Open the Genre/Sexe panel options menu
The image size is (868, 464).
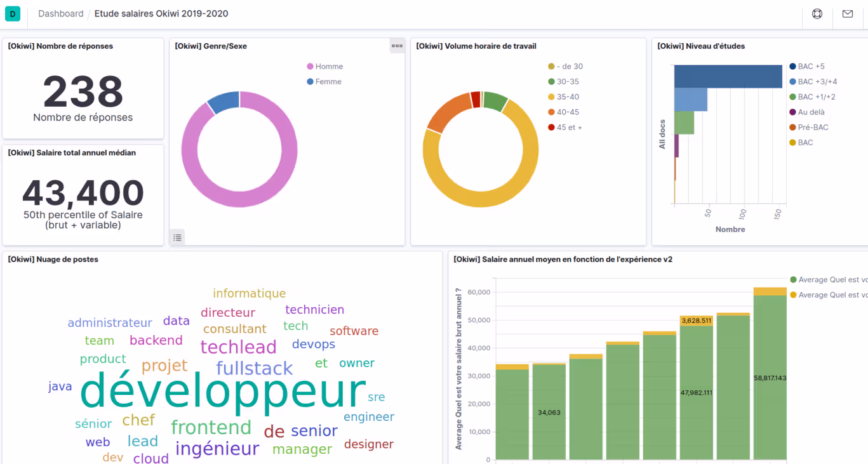(x=397, y=46)
